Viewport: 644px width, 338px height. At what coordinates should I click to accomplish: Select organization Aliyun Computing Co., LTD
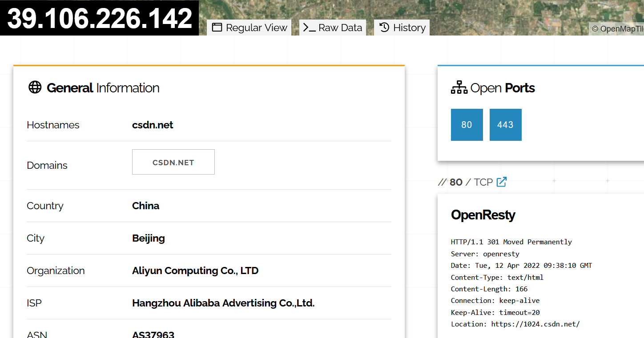point(195,271)
